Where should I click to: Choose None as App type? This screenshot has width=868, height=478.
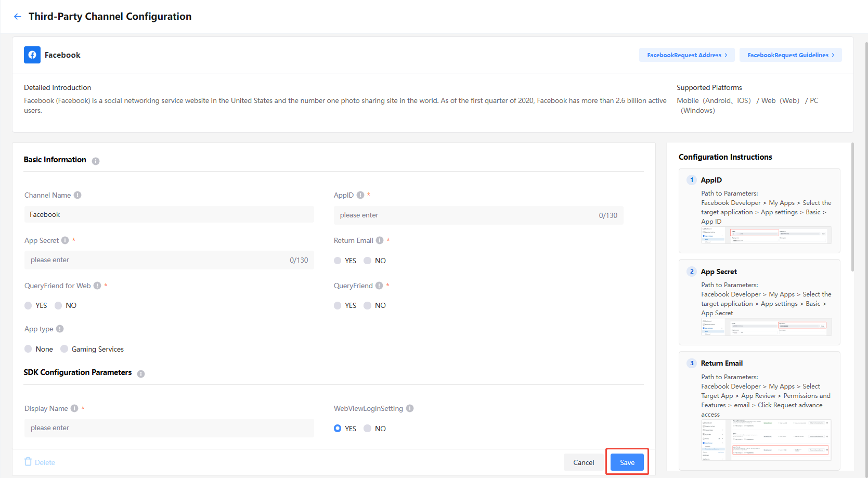[x=28, y=349]
